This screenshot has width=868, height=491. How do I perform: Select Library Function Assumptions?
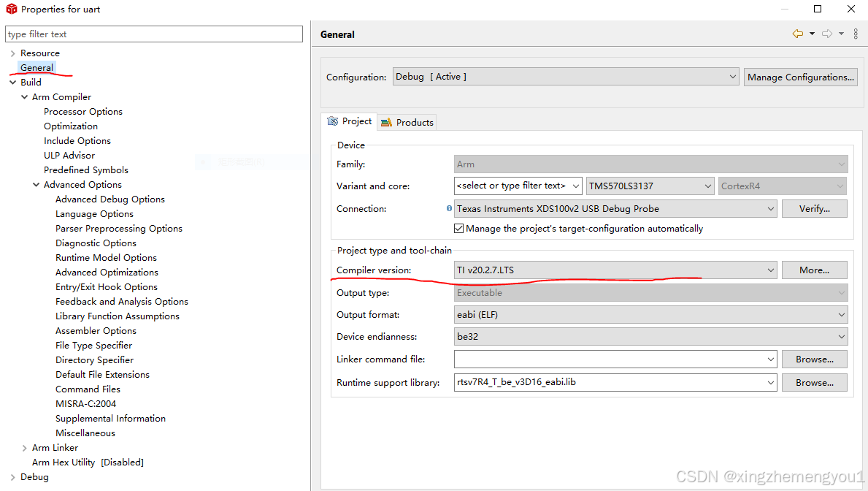118,316
